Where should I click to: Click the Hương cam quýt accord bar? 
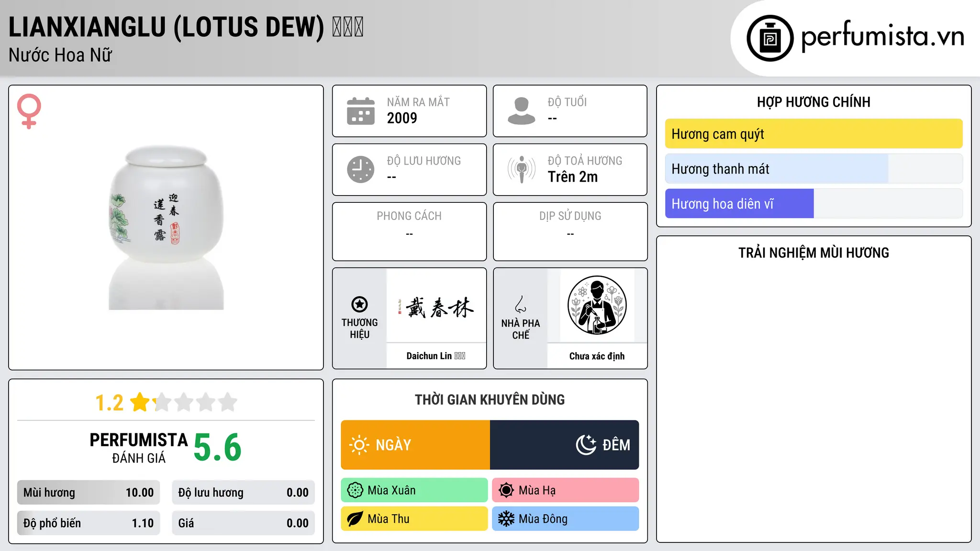(814, 134)
